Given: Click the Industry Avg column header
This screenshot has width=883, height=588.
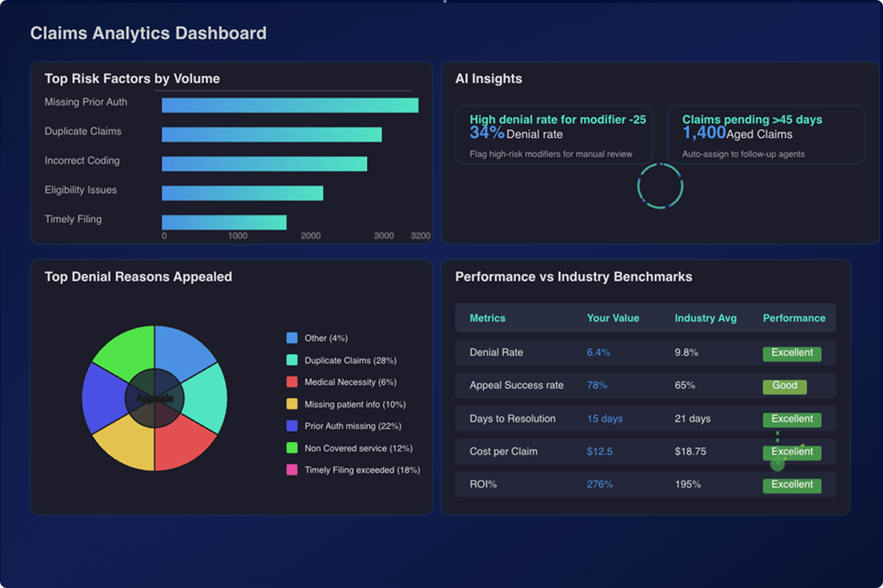Looking at the screenshot, I should pyautogui.click(x=705, y=318).
